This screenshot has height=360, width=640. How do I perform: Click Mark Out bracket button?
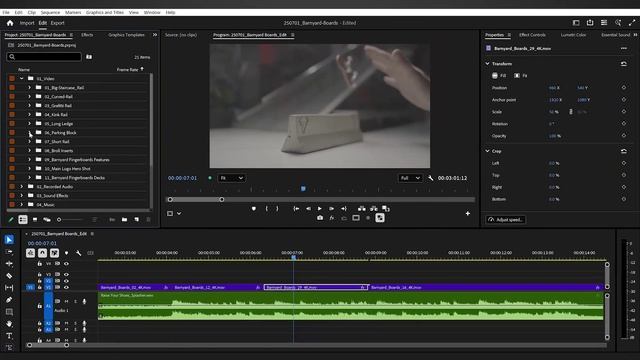277,209
